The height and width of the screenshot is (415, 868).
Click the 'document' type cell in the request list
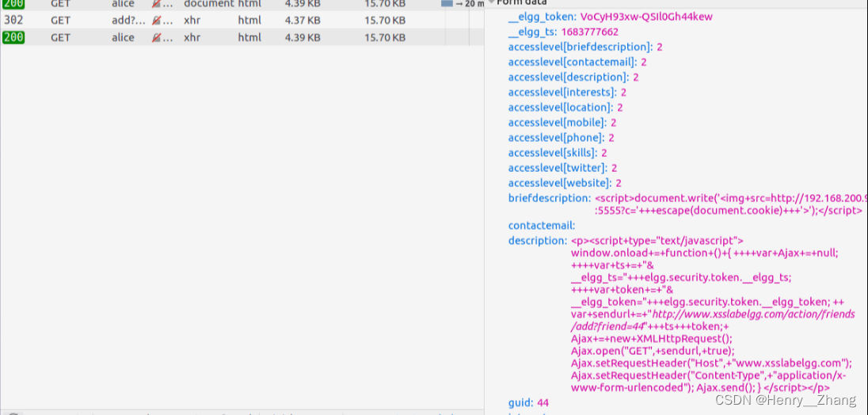point(209,4)
